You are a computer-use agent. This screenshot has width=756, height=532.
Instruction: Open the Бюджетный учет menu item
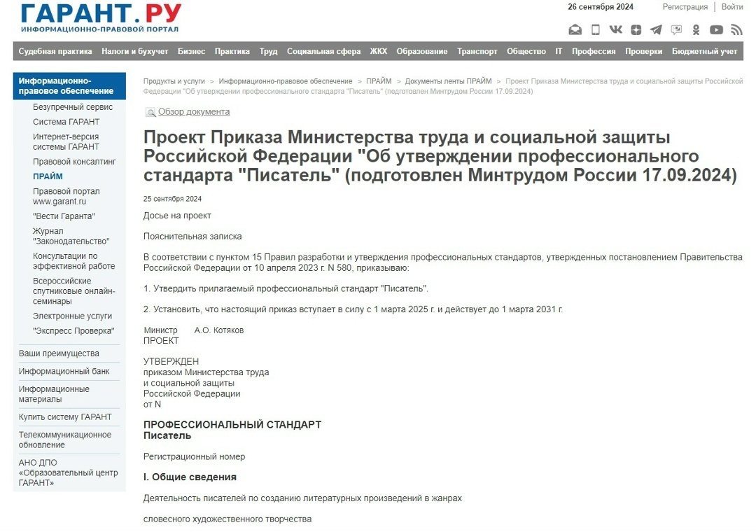pyautogui.click(x=704, y=51)
